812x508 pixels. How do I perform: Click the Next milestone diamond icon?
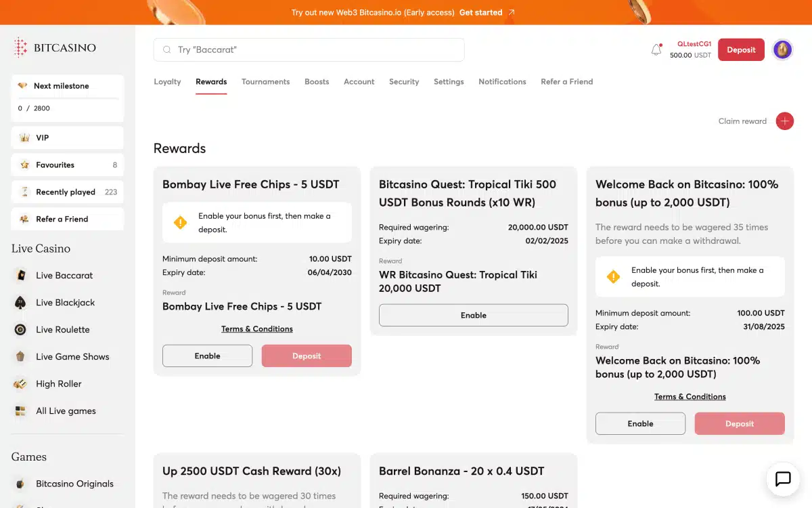pos(23,86)
